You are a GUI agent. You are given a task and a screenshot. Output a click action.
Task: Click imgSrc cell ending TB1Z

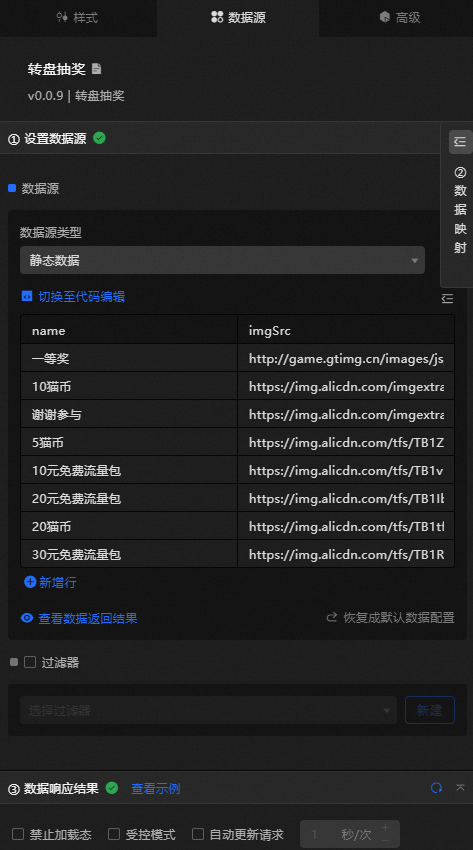(346, 442)
